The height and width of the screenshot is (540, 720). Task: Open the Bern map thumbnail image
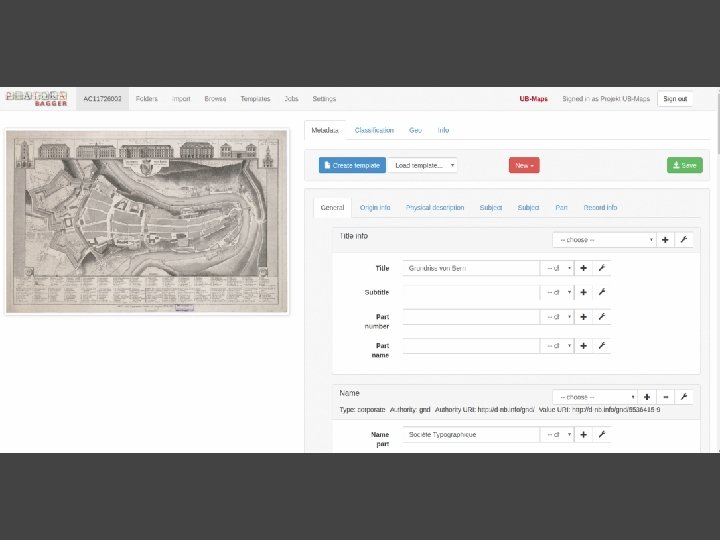click(x=146, y=221)
